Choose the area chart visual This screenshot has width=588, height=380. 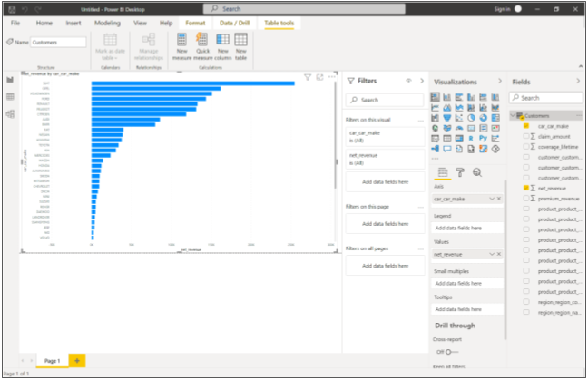[447, 108]
